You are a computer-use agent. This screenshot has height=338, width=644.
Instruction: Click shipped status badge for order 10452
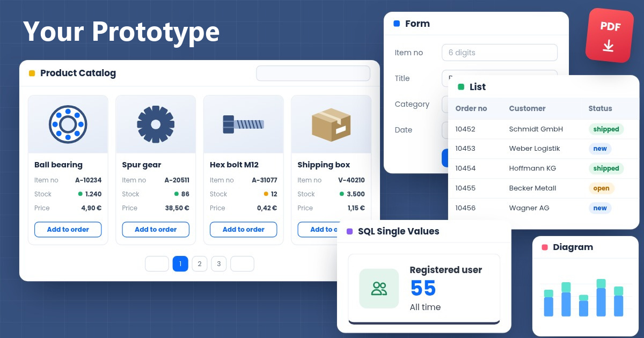coord(606,129)
